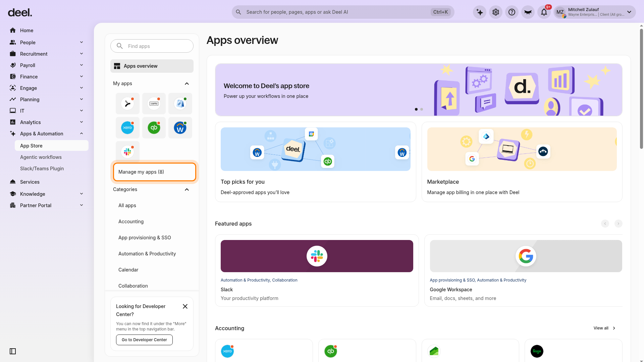This screenshot has height=362, width=644.
Task: Select the second banner carousel dot
Action: (x=422, y=109)
